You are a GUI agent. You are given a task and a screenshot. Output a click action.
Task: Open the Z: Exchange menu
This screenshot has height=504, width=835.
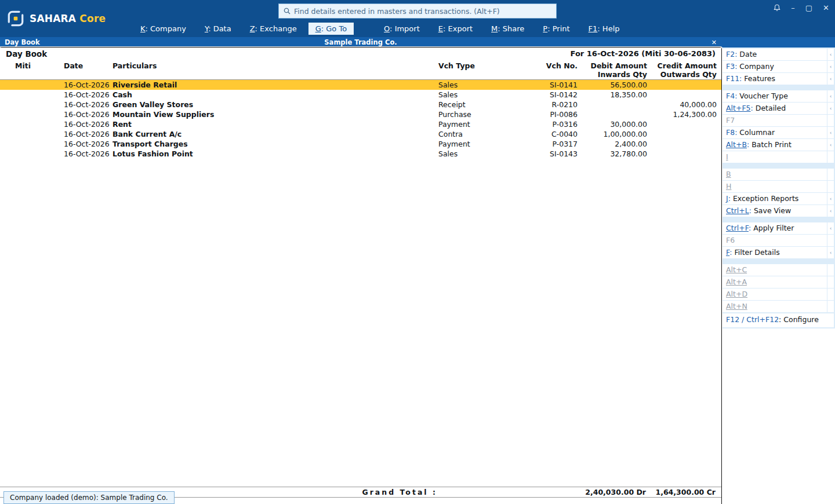point(273,29)
